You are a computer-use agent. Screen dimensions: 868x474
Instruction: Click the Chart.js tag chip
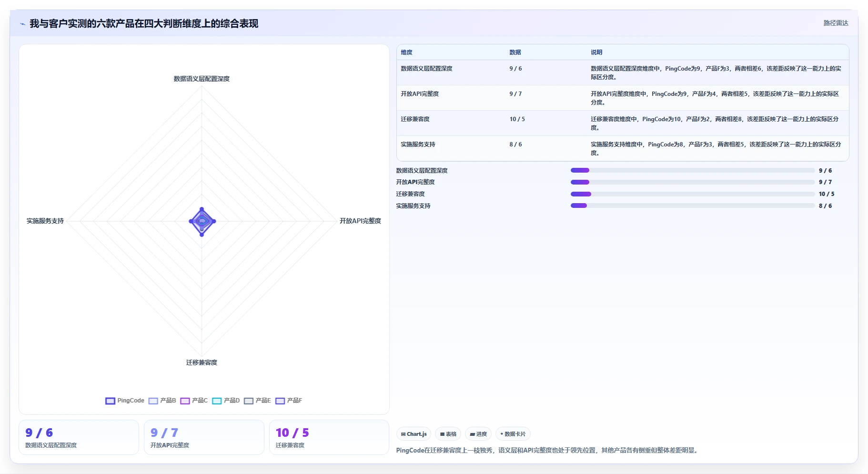coord(414,434)
